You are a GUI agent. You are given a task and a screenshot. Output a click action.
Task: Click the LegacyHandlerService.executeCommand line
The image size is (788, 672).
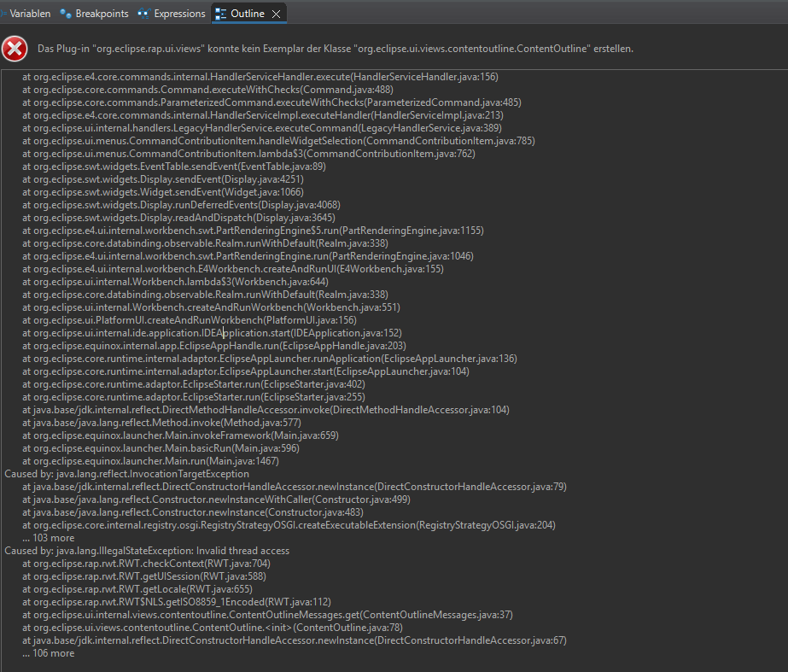[x=262, y=128]
